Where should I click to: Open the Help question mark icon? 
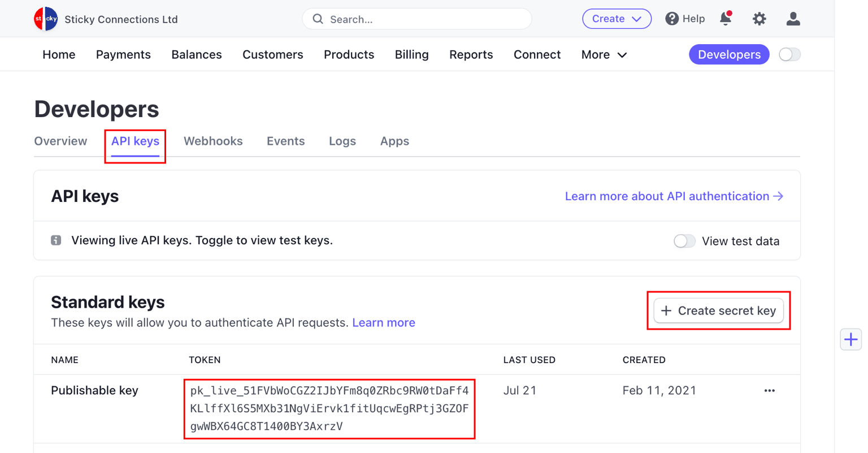point(672,19)
